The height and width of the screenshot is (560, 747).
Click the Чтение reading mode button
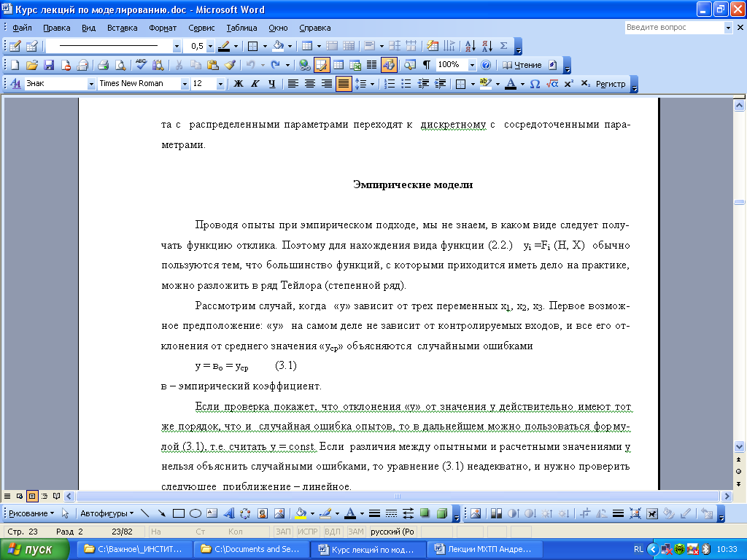click(522, 65)
